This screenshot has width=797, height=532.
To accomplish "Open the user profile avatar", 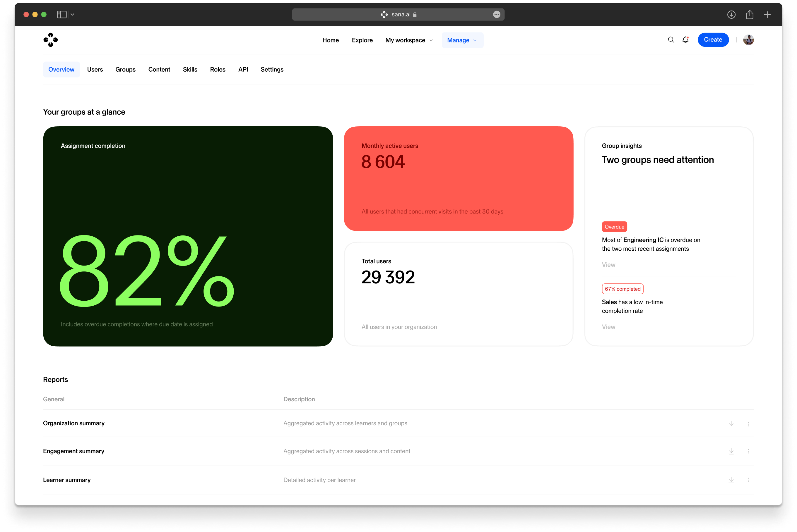I will (748, 40).
